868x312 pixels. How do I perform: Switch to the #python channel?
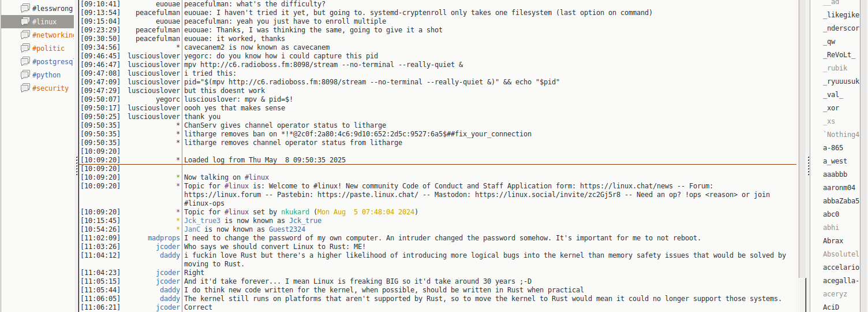pos(46,75)
